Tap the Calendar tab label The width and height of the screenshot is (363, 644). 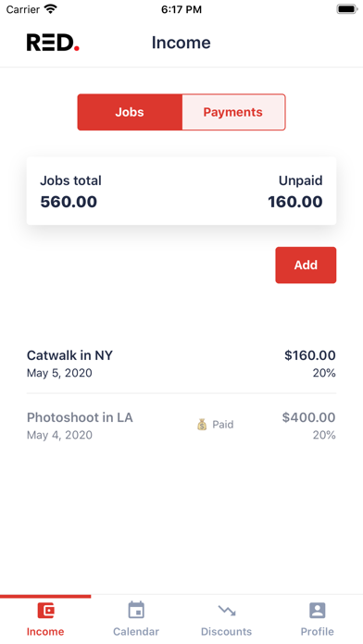(136, 631)
